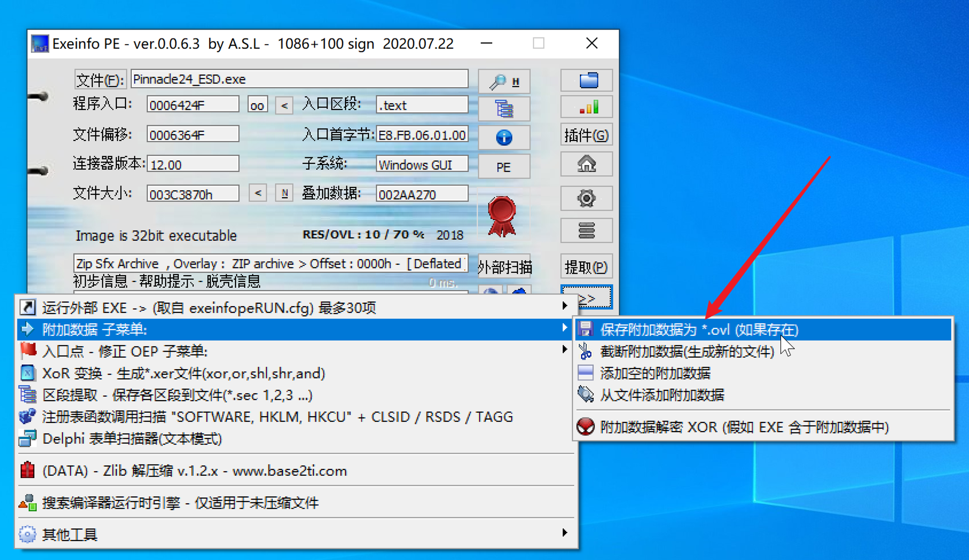Click the scissors icon for truncating overlay
This screenshot has height=560, width=969.
585,351
